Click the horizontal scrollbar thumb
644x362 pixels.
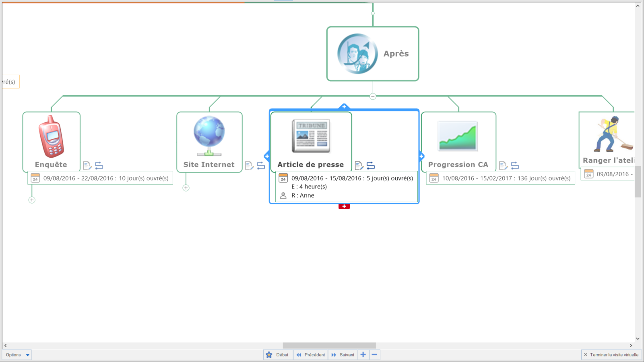(x=329, y=346)
